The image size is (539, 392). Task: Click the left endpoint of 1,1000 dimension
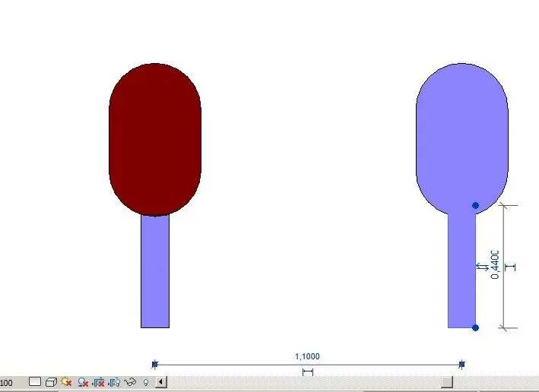[154, 364]
